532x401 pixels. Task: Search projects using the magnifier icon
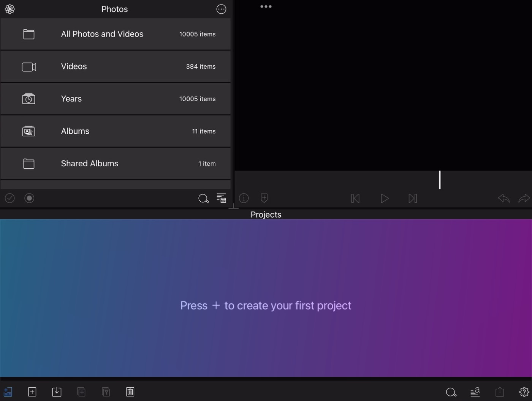pos(451,392)
